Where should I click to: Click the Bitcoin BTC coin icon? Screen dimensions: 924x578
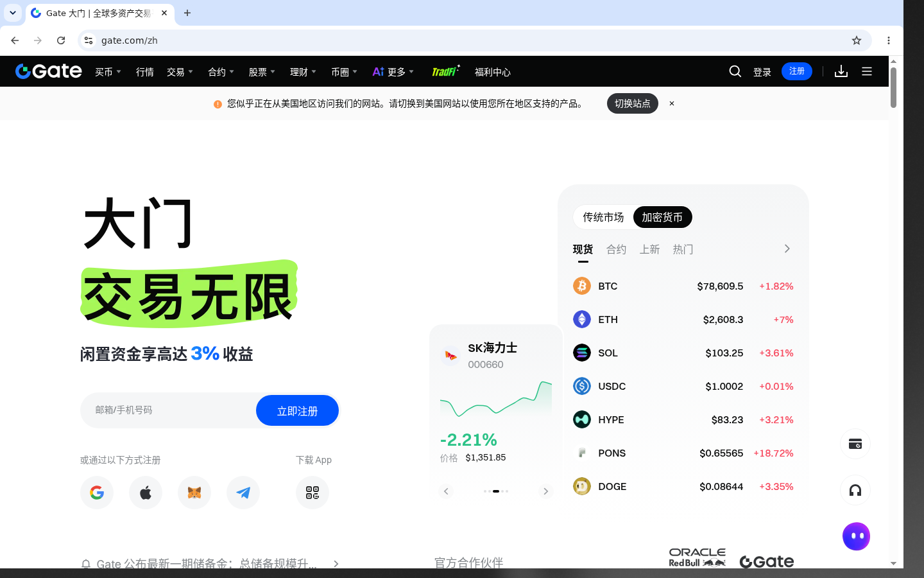pyautogui.click(x=582, y=286)
